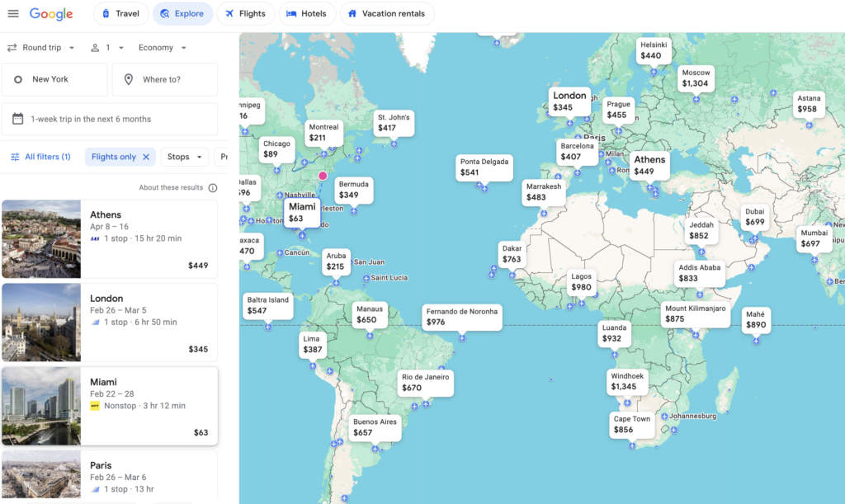
Task: Select Montreal $211 on the map
Action: point(323,133)
